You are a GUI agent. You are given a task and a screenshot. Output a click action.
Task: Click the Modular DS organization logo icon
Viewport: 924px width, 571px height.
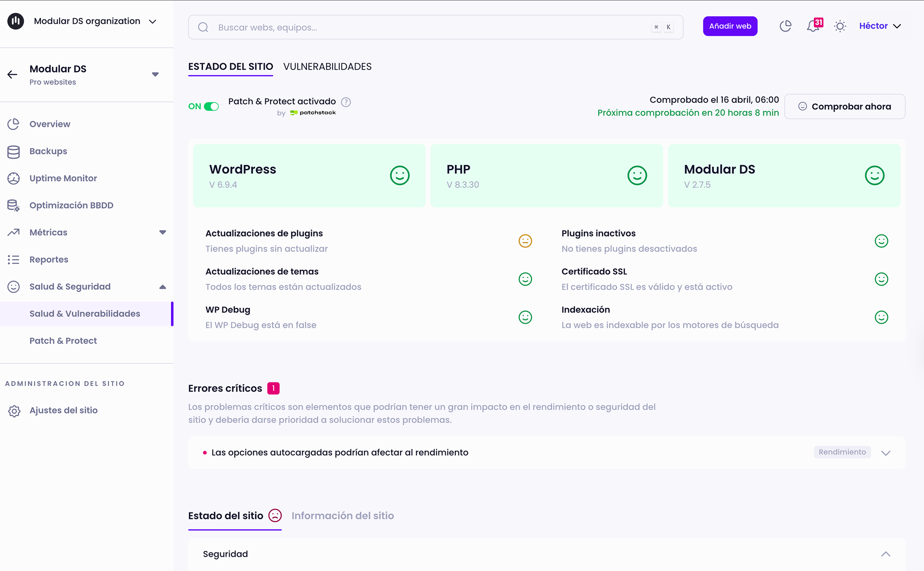pos(15,21)
